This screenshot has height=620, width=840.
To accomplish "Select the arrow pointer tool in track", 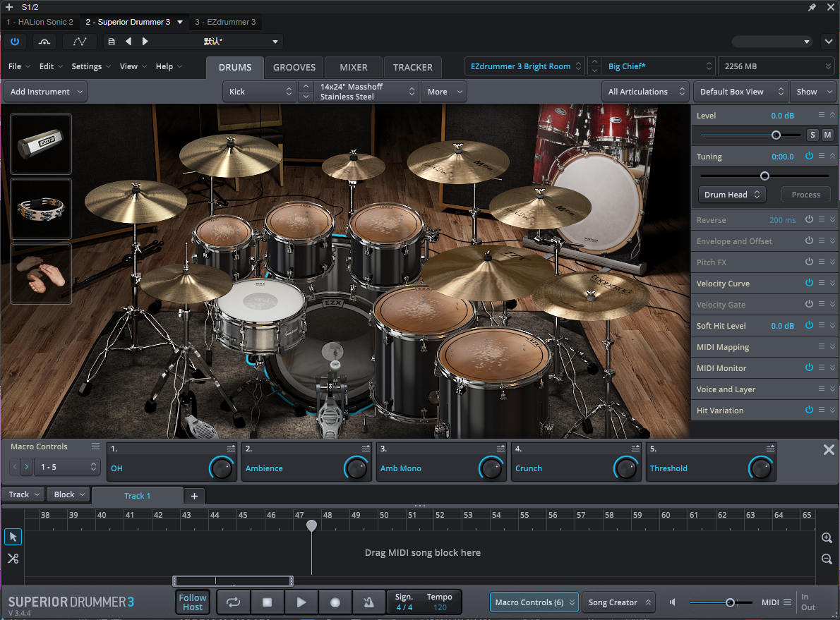I will [x=13, y=537].
